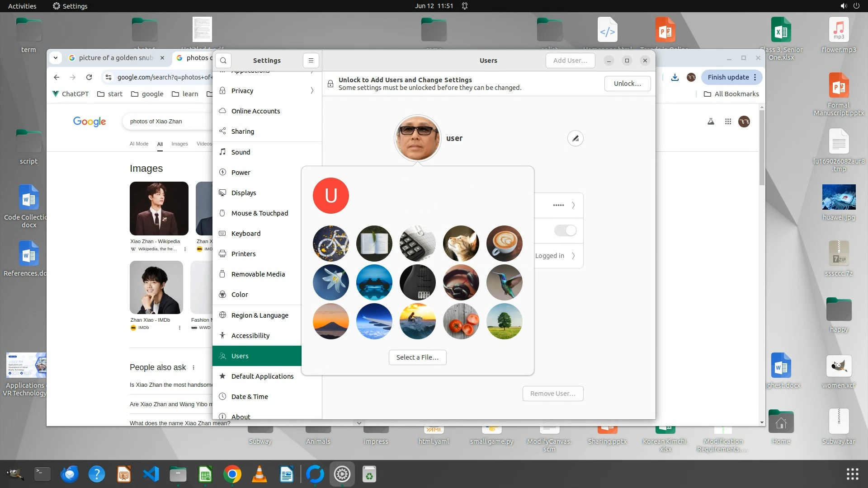Click the Unlock... button
The image size is (868, 488).
pyautogui.click(x=627, y=84)
